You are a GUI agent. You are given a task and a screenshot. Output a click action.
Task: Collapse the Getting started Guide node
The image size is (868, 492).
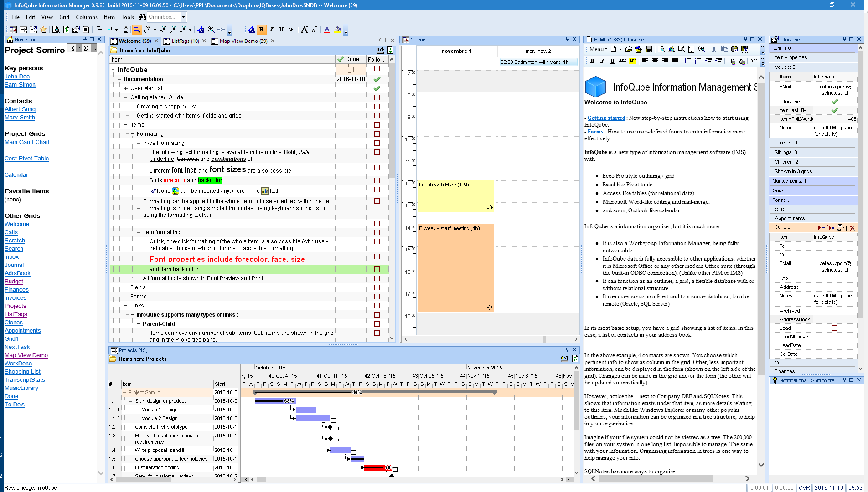[x=126, y=97]
